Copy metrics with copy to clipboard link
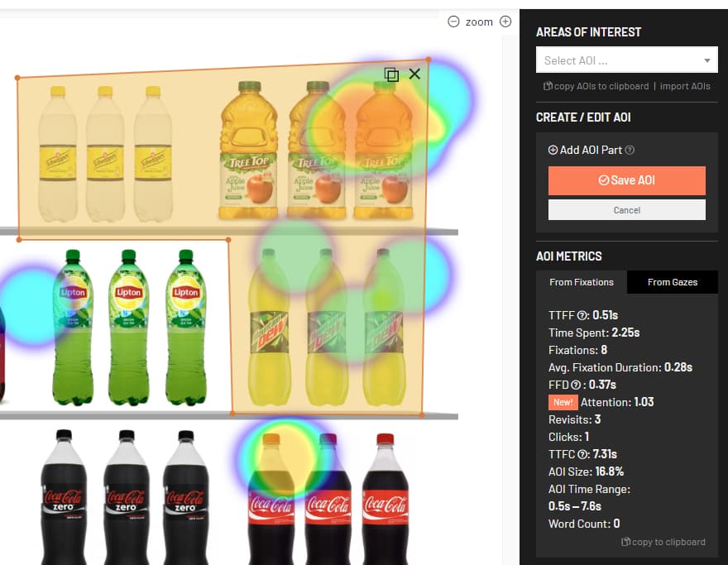The height and width of the screenshot is (565, 728). tap(663, 542)
